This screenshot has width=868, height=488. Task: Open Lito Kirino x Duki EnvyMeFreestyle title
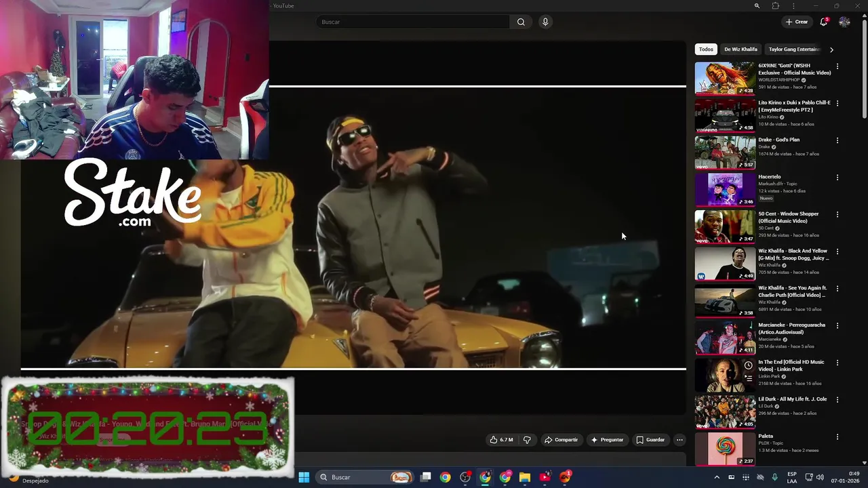794,106
